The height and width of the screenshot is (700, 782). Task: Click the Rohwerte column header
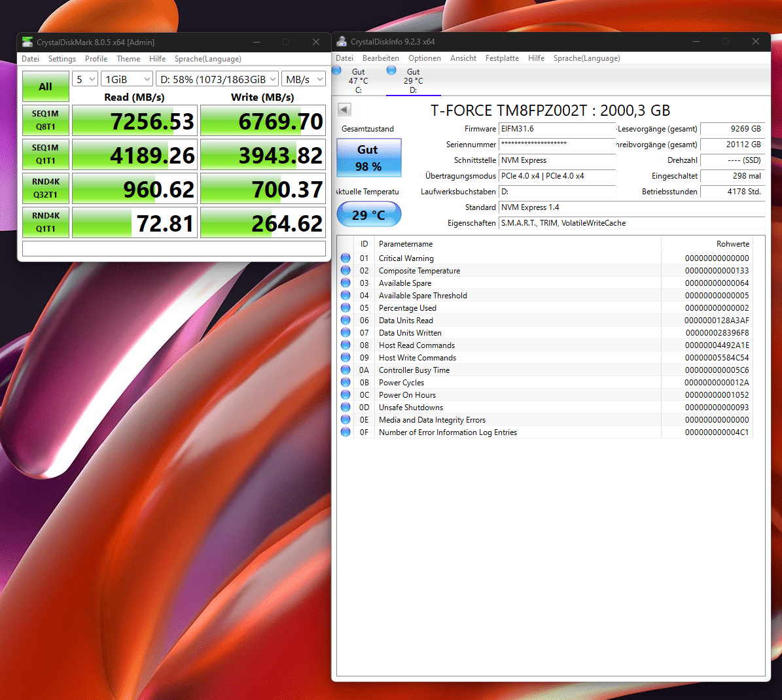tap(707, 244)
